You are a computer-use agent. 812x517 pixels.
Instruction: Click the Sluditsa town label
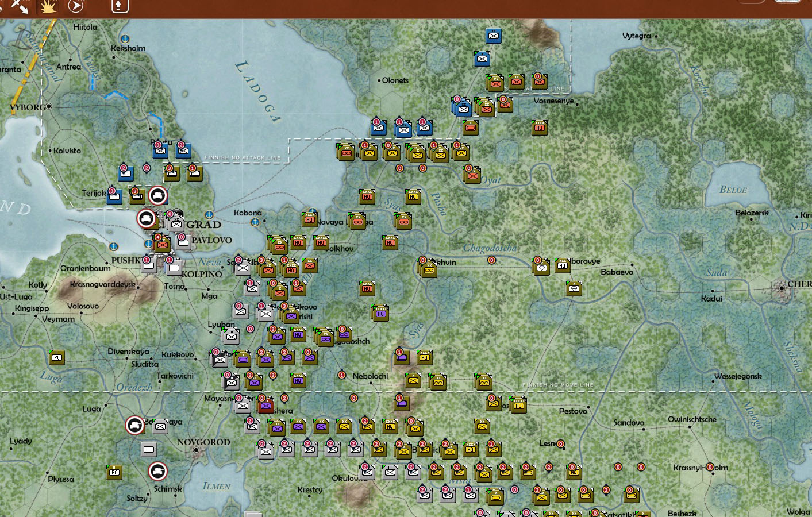click(x=145, y=364)
